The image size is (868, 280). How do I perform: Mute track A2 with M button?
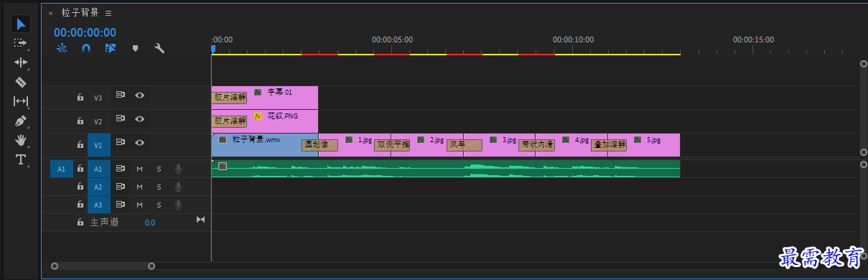point(140,187)
